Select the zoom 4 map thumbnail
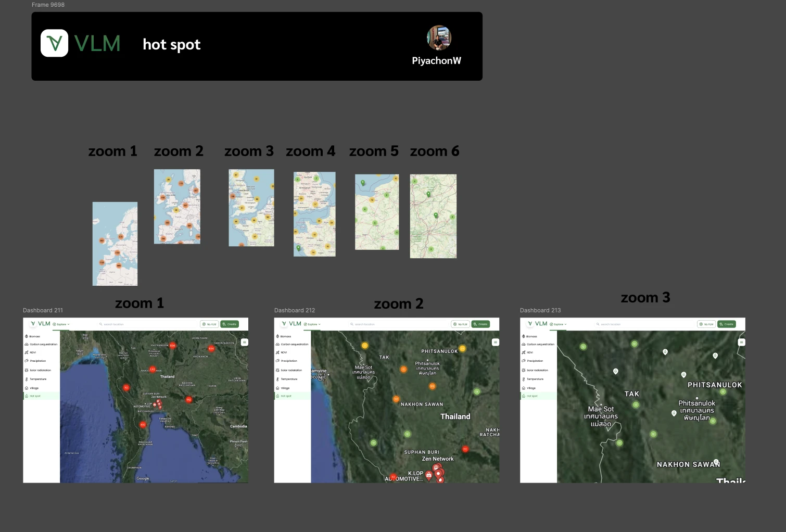Image resolution: width=786 pixels, height=532 pixels. click(314, 214)
